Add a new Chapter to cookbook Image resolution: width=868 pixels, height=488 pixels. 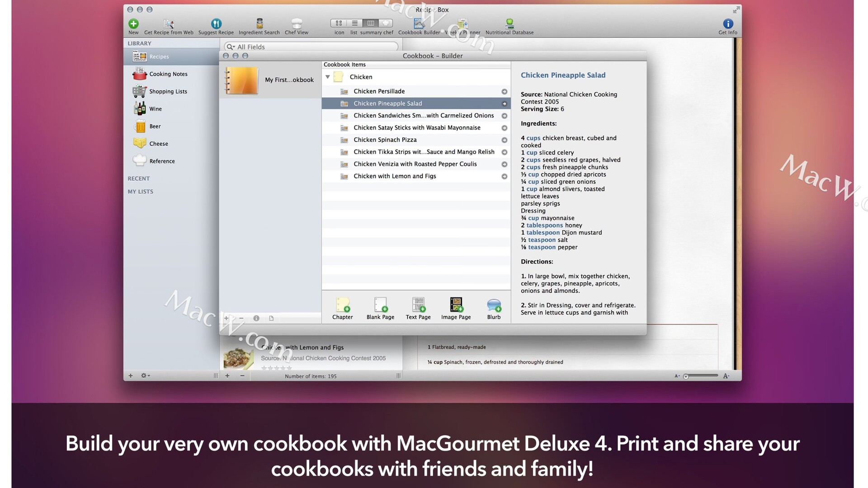click(343, 308)
